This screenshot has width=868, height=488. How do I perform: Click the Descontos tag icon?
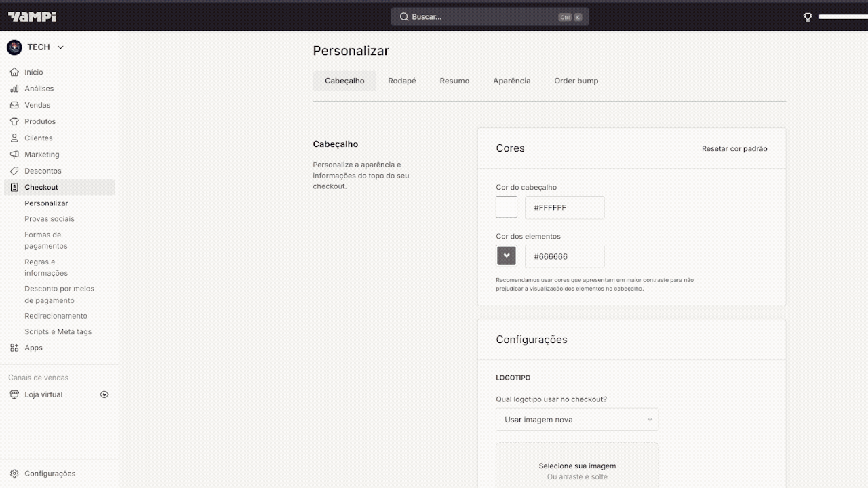[x=14, y=171]
